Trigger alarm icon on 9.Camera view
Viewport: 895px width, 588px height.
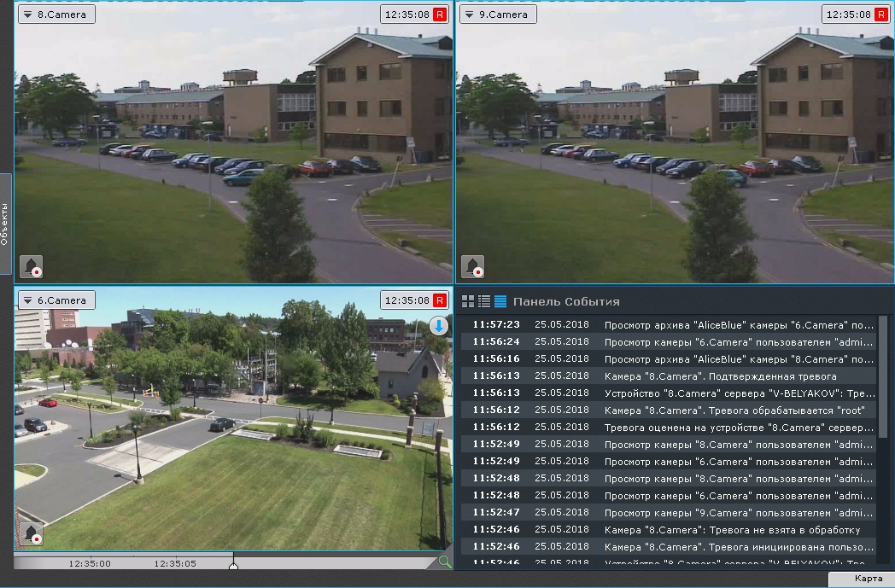tap(472, 266)
